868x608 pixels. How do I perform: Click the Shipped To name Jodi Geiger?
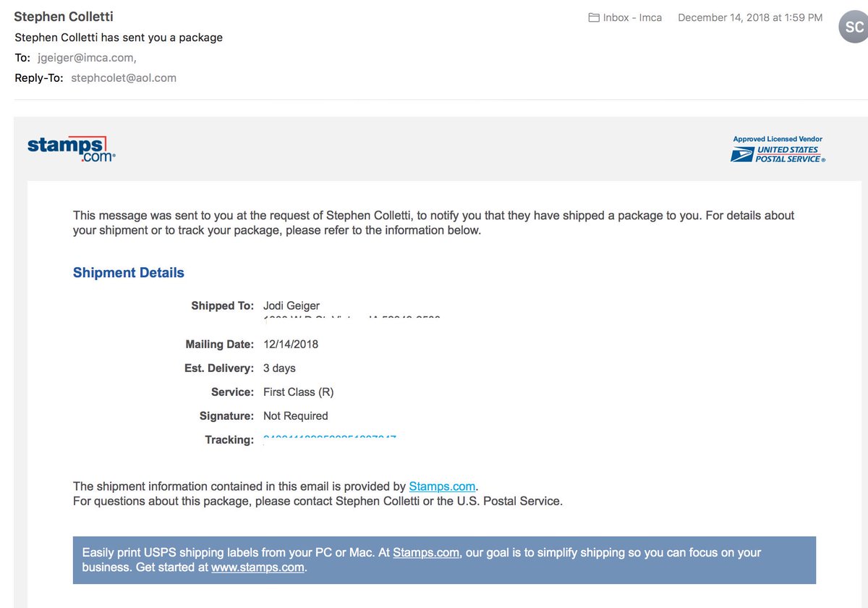(292, 305)
